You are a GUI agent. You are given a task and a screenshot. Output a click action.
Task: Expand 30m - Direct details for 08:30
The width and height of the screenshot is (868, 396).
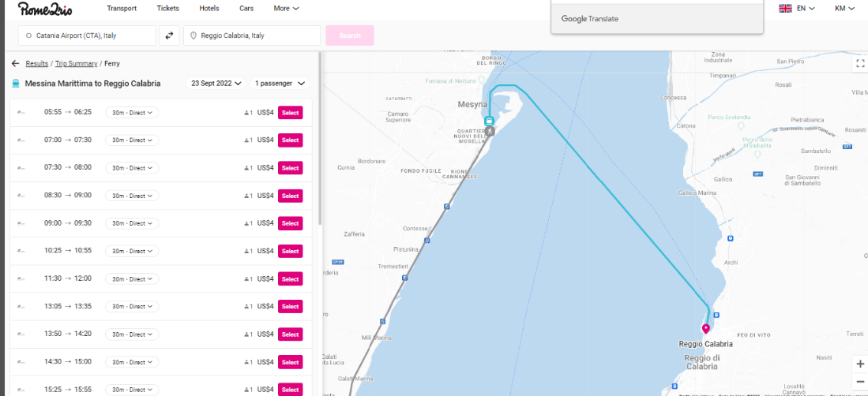pyautogui.click(x=132, y=196)
